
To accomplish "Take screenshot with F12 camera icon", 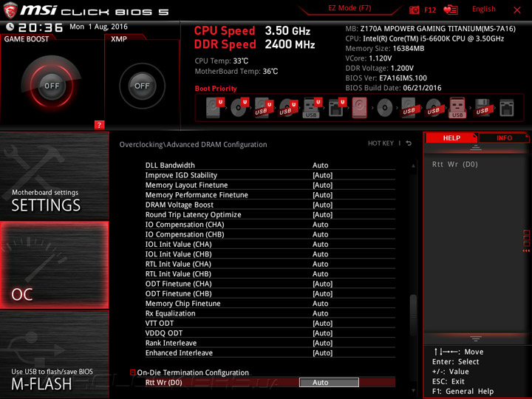I will click(x=415, y=10).
